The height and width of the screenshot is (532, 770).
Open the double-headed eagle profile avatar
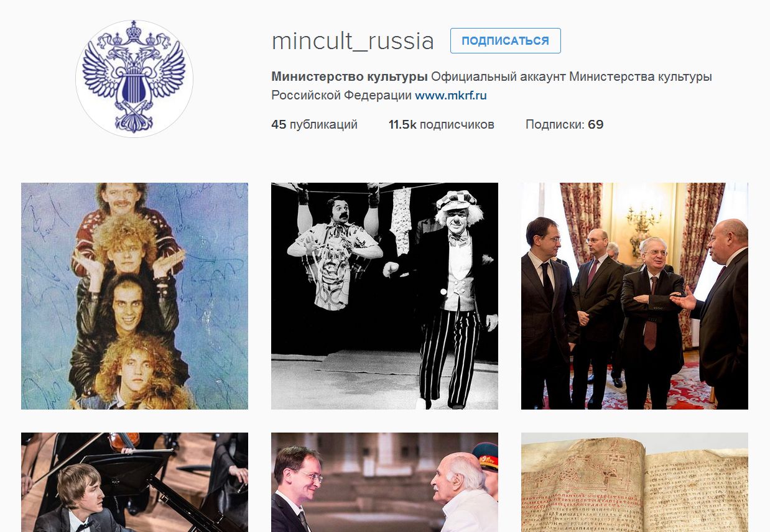(134, 78)
